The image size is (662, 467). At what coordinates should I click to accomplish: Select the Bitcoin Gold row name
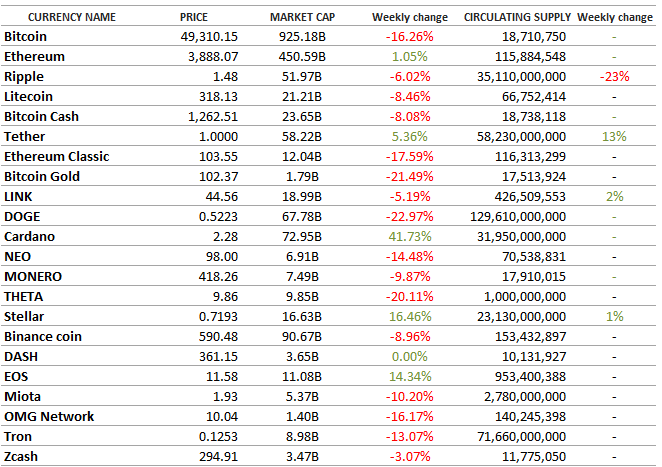coord(42,176)
